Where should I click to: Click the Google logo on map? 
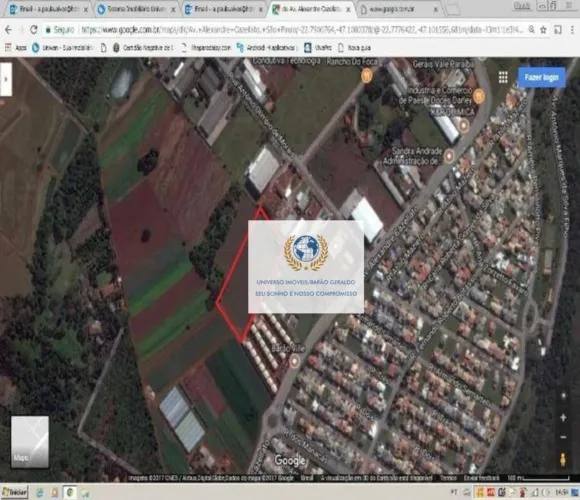coord(290,461)
